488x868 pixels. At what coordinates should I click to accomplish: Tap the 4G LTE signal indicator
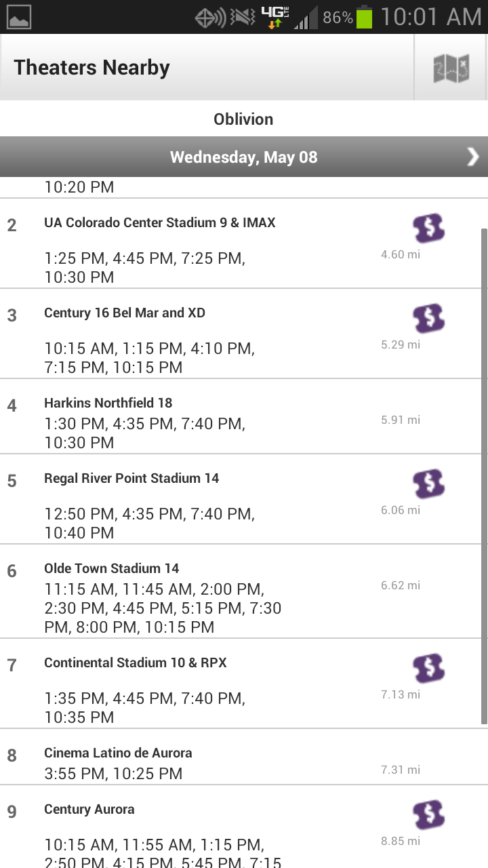275,17
